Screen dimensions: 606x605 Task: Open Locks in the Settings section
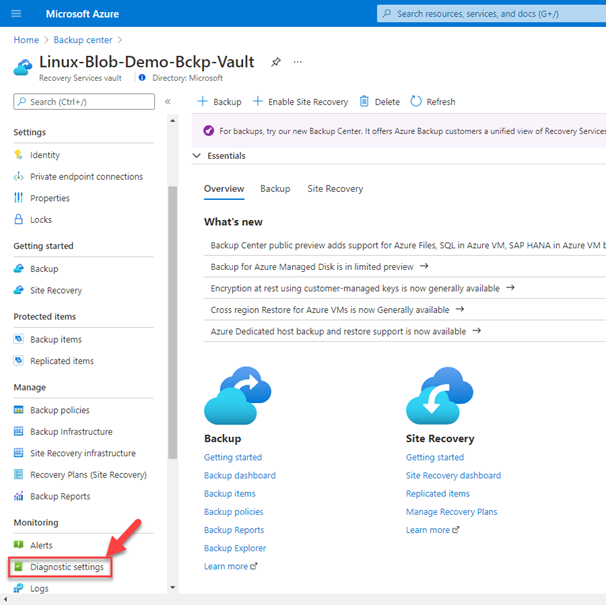[x=41, y=220]
